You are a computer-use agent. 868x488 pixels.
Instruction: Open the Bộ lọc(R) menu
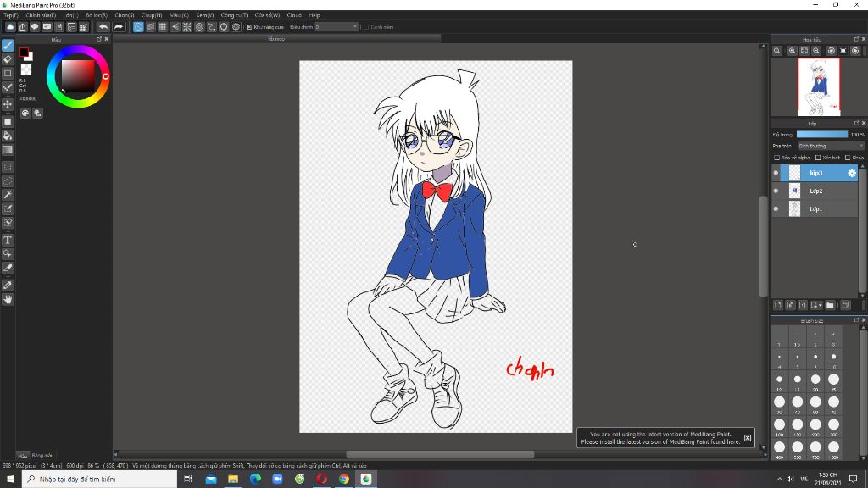pyautogui.click(x=97, y=15)
